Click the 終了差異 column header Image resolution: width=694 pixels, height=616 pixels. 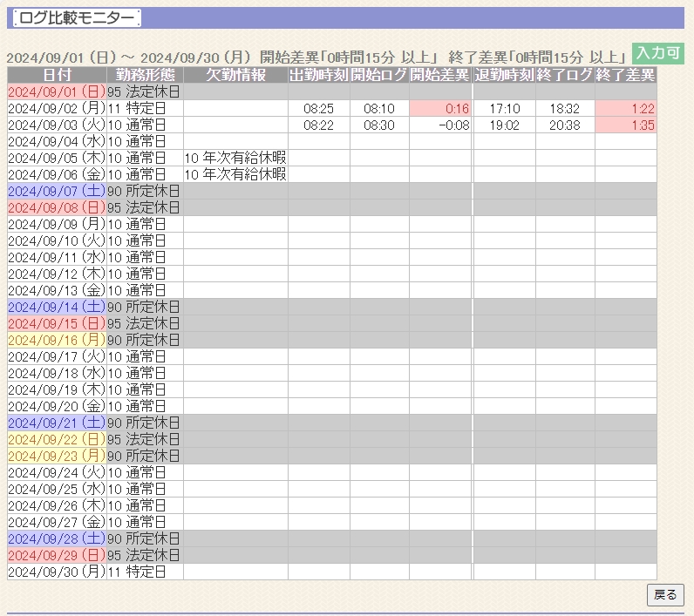tap(625, 75)
